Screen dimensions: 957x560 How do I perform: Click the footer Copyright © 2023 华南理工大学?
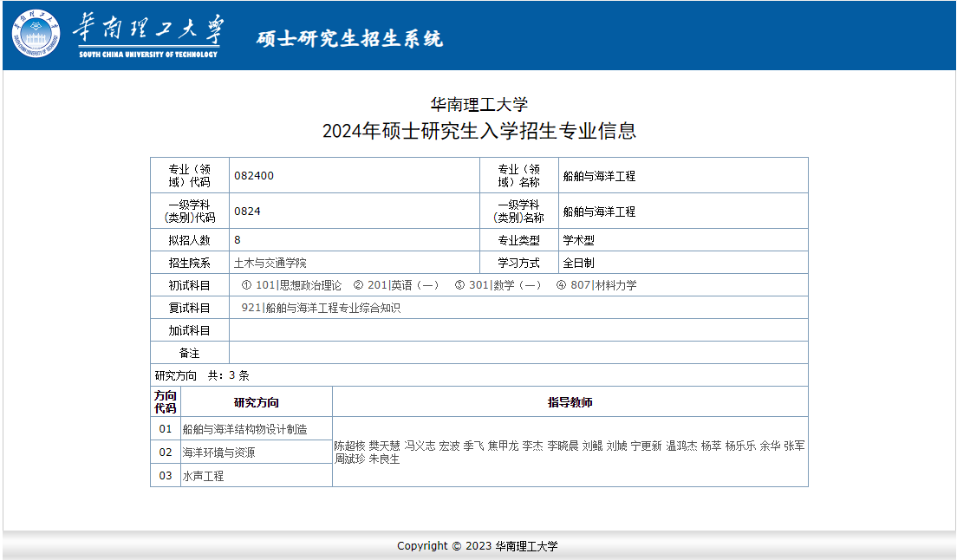[478, 546]
